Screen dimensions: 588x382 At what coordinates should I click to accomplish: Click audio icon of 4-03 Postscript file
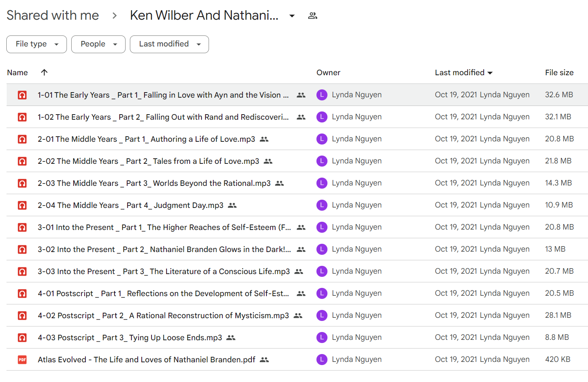click(x=22, y=337)
